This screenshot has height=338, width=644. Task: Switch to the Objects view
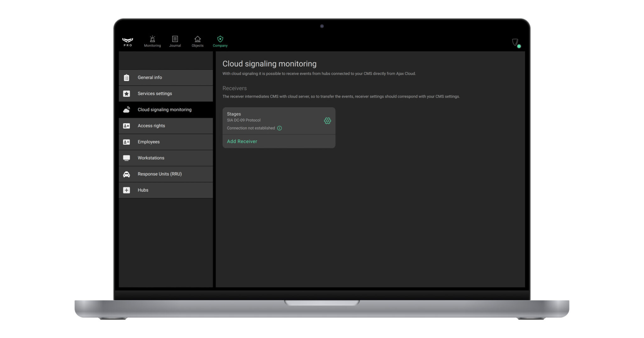[197, 41]
